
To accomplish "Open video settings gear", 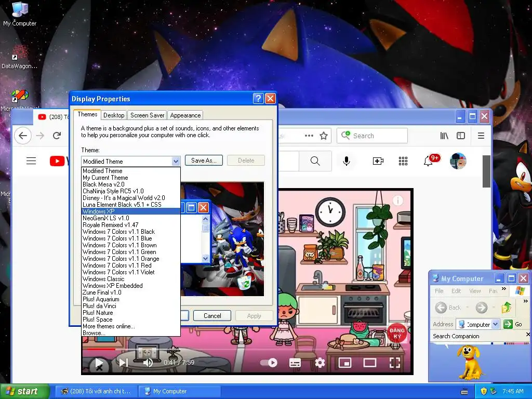I will [x=320, y=363].
